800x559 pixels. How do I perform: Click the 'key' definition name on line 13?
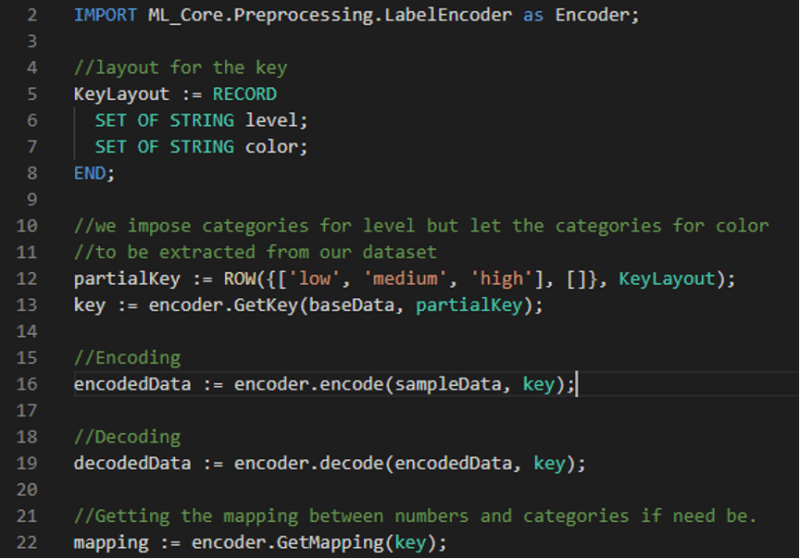[x=89, y=306]
